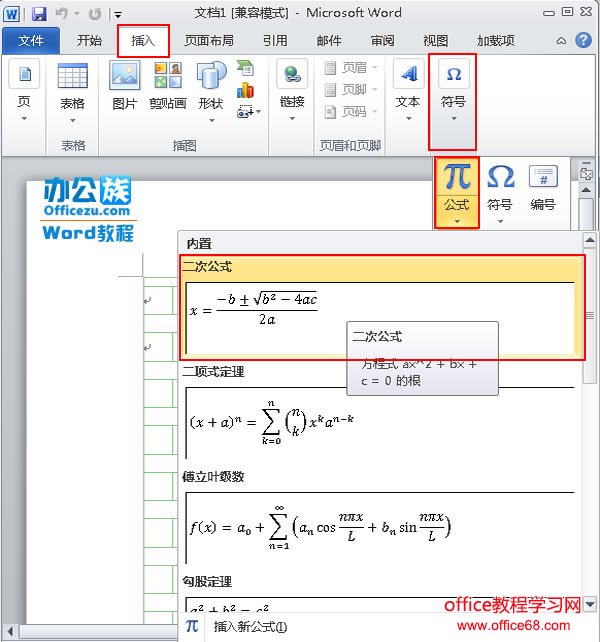Switch to the 加载项 (Add-ins) tab
The width and height of the screenshot is (600, 642).
496,41
